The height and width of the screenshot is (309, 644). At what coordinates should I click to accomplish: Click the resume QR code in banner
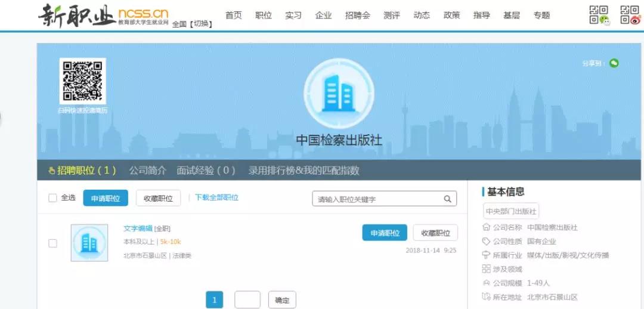click(x=83, y=81)
